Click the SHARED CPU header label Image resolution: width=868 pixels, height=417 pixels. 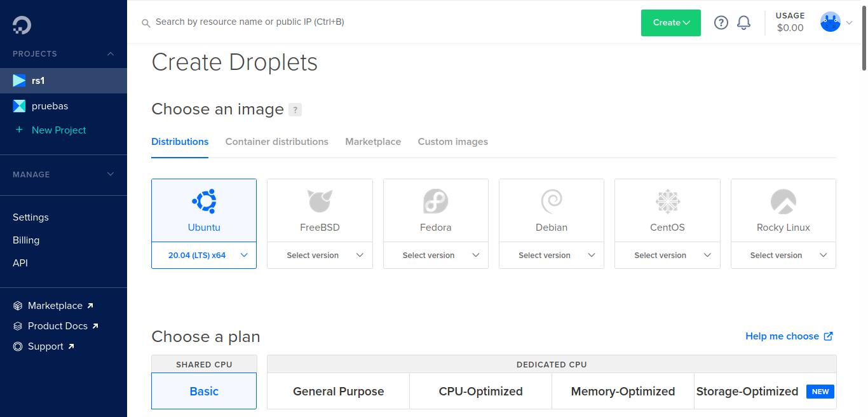(204, 364)
